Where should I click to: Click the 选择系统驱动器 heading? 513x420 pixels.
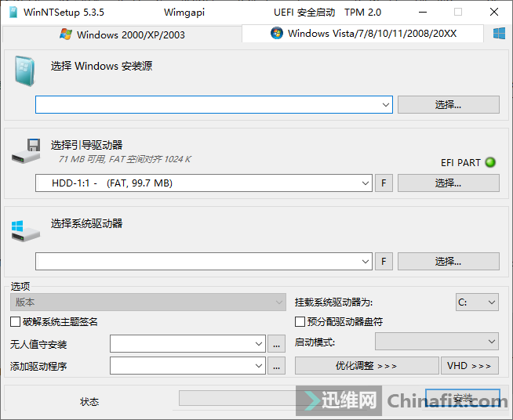pyautogui.click(x=87, y=223)
